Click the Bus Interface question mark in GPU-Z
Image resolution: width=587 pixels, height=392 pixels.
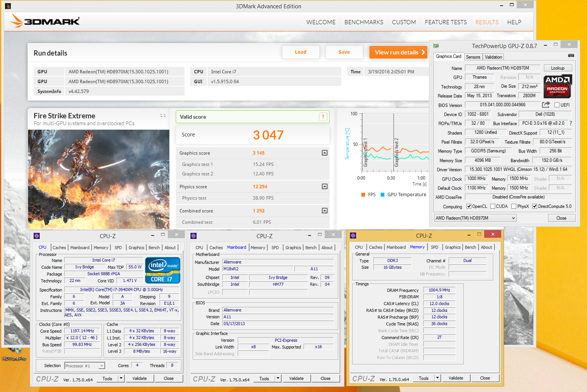pos(571,123)
